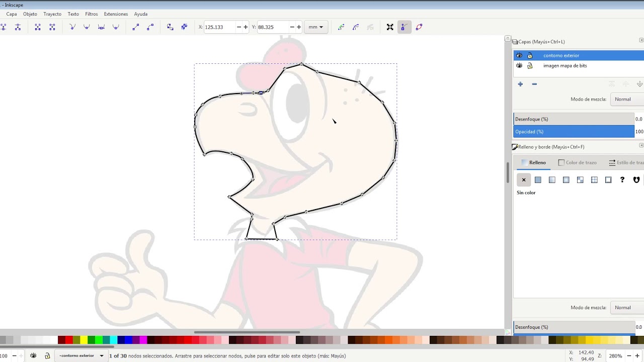
Task: Select pattern fill icon
Action: (594, 179)
